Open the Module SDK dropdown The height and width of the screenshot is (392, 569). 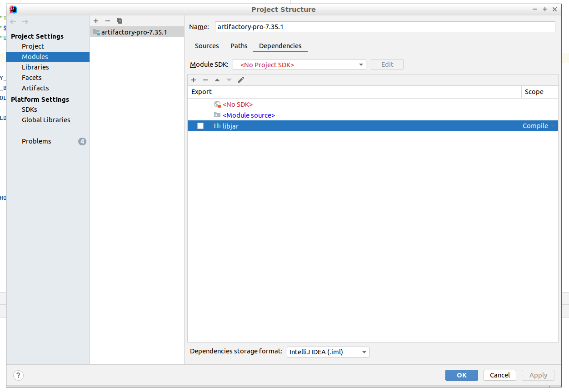click(299, 65)
